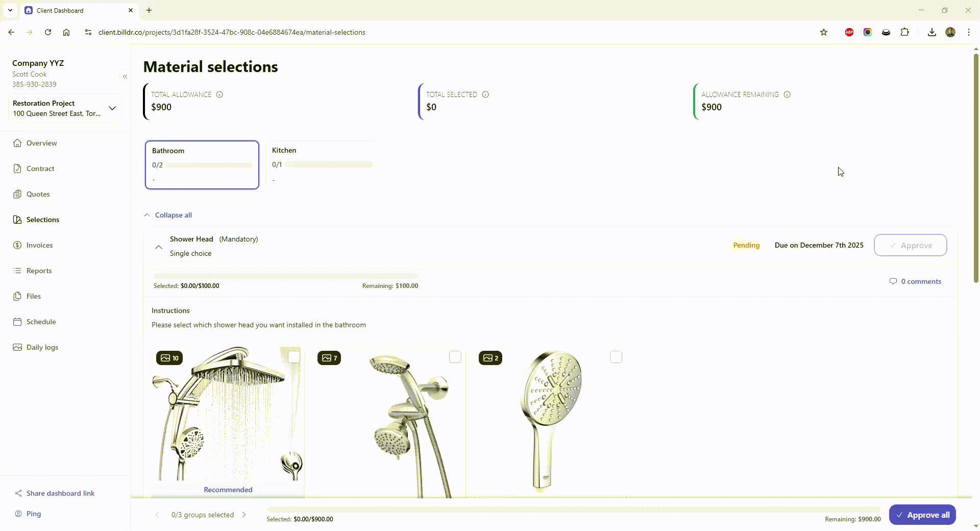Click the comments speech bubble icon
Image resolution: width=980 pixels, height=531 pixels.
[893, 281]
